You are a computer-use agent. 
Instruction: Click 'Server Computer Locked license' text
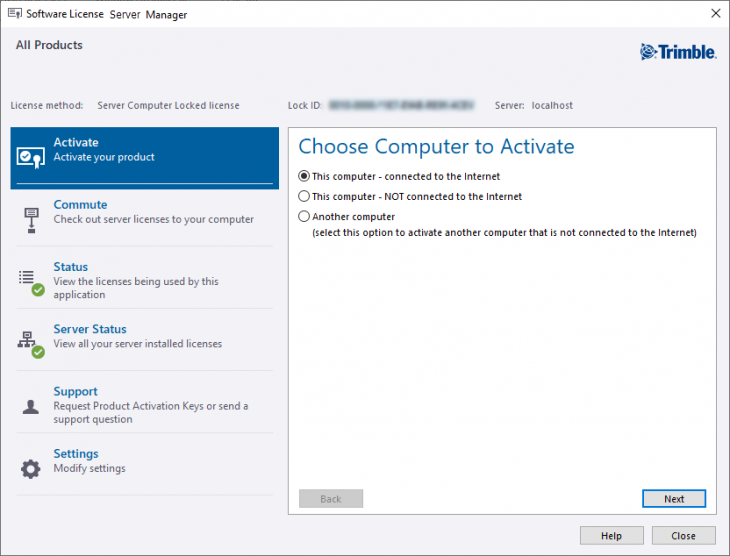tap(168, 105)
